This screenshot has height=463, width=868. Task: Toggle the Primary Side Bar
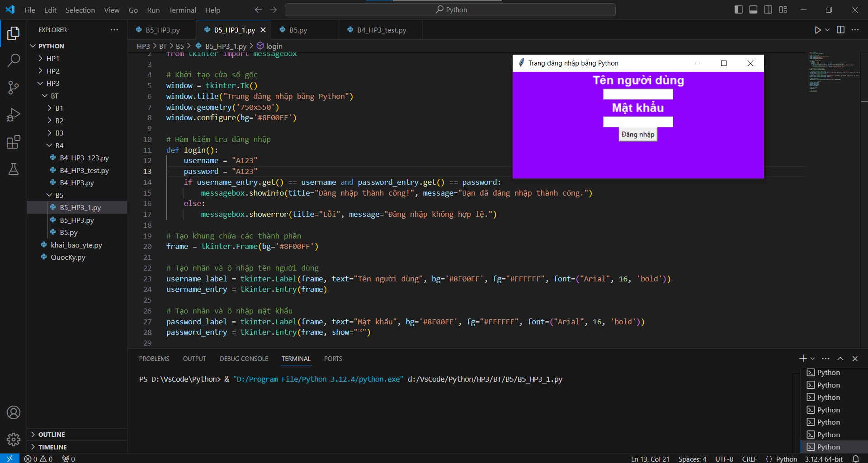point(738,9)
